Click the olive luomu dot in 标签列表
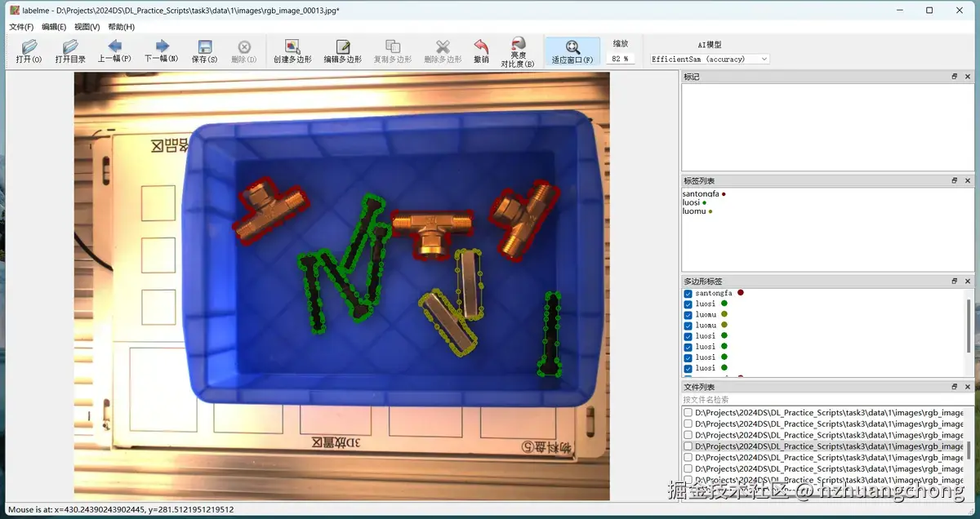The height and width of the screenshot is (519, 980). [x=710, y=211]
